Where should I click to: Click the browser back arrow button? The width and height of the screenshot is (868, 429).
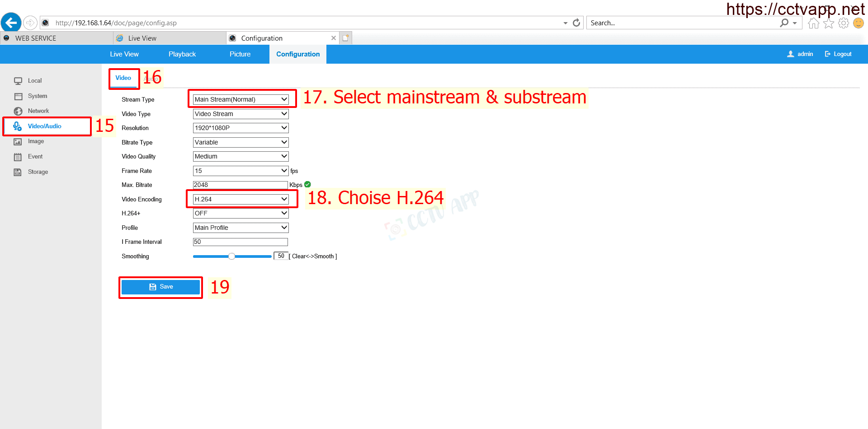tap(11, 22)
